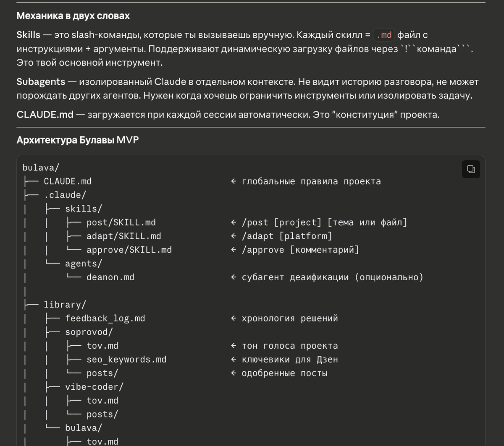The height and width of the screenshot is (446, 504).
Task: Click the inline .md code tag
Action: pos(384,35)
